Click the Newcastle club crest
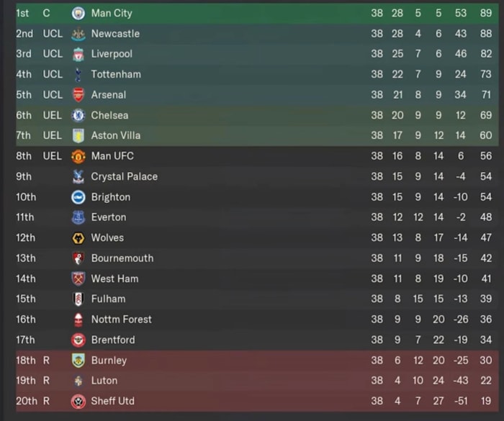 (78, 34)
